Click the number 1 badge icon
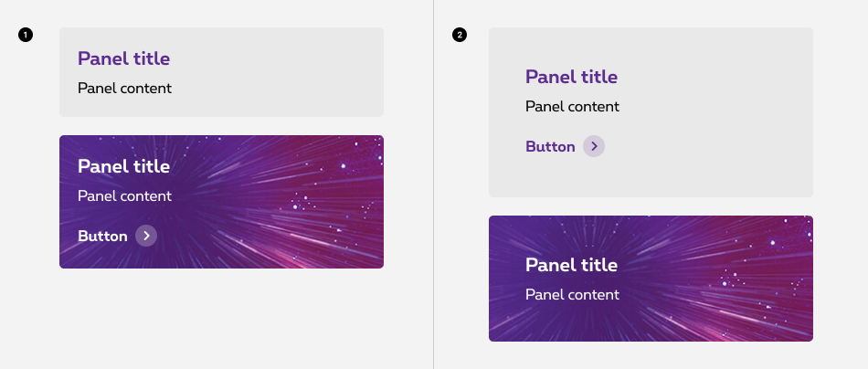This screenshot has height=369, width=868. coord(26,36)
